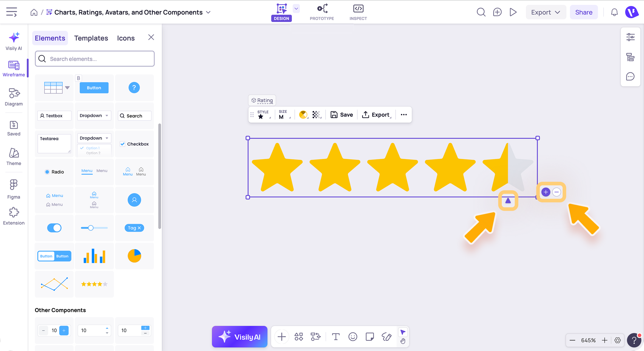Open the Extension panel
Image resolution: width=644 pixels, height=351 pixels.
(14, 216)
